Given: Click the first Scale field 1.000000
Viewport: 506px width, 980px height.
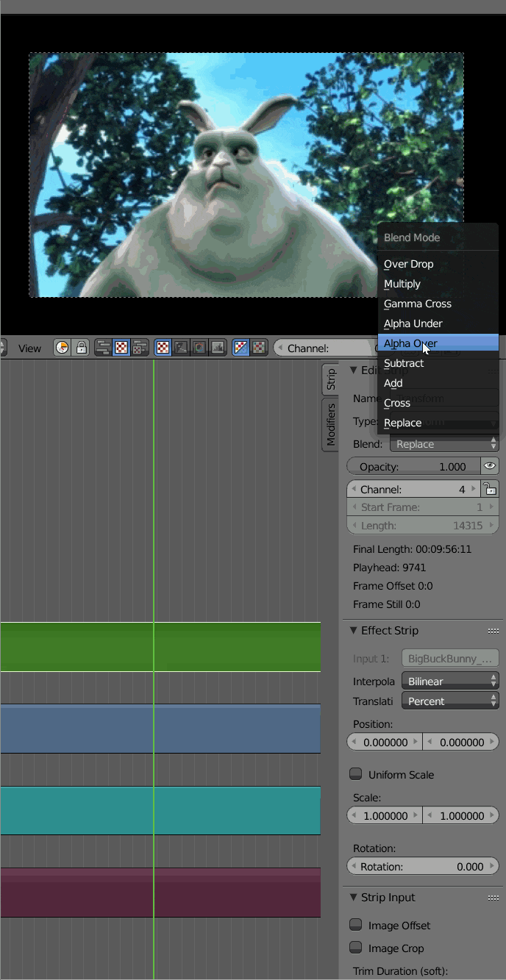Looking at the screenshot, I should 385,815.
